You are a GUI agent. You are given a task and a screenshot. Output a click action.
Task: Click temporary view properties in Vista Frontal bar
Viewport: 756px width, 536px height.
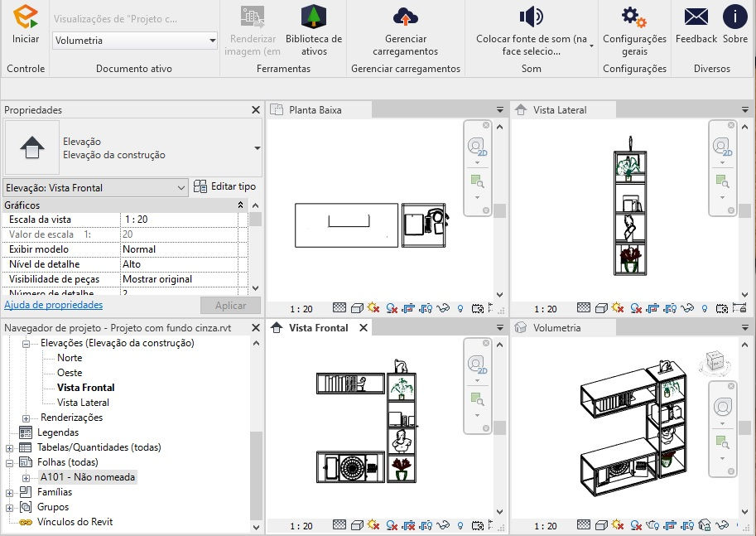pyautogui.click(x=478, y=525)
